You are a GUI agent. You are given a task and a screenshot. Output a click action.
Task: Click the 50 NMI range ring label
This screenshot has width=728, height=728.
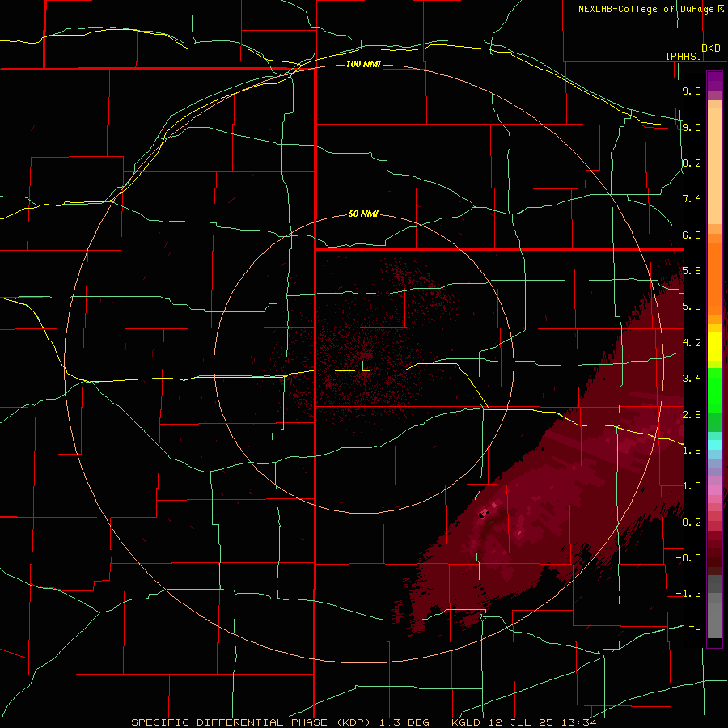coord(363,214)
